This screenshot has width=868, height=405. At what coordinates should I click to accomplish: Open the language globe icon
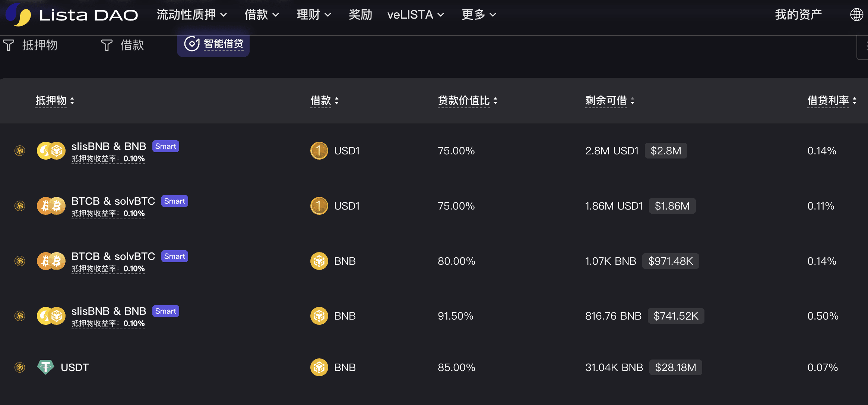click(856, 15)
